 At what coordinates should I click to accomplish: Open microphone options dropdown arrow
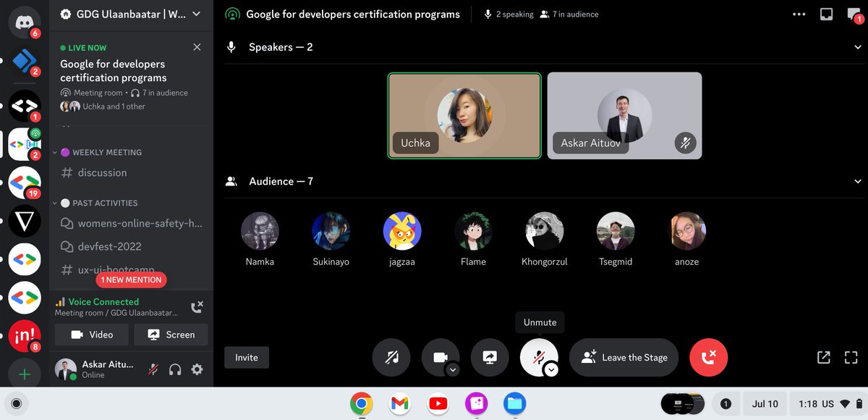point(551,369)
